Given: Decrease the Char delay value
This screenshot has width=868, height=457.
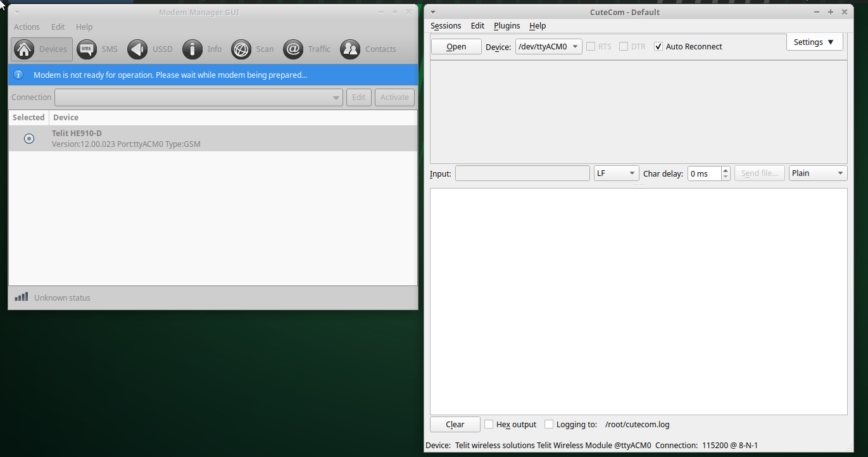Looking at the screenshot, I should click(726, 177).
